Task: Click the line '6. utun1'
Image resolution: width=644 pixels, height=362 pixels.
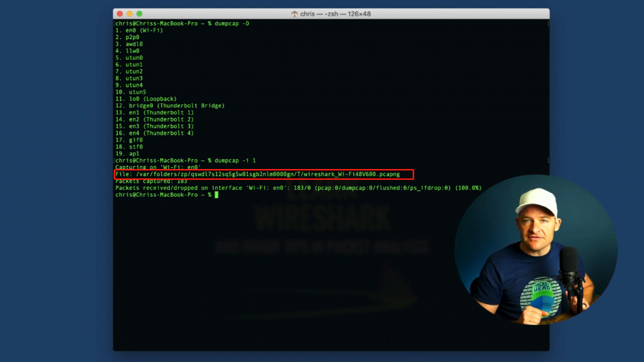Action: click(129, 65)
